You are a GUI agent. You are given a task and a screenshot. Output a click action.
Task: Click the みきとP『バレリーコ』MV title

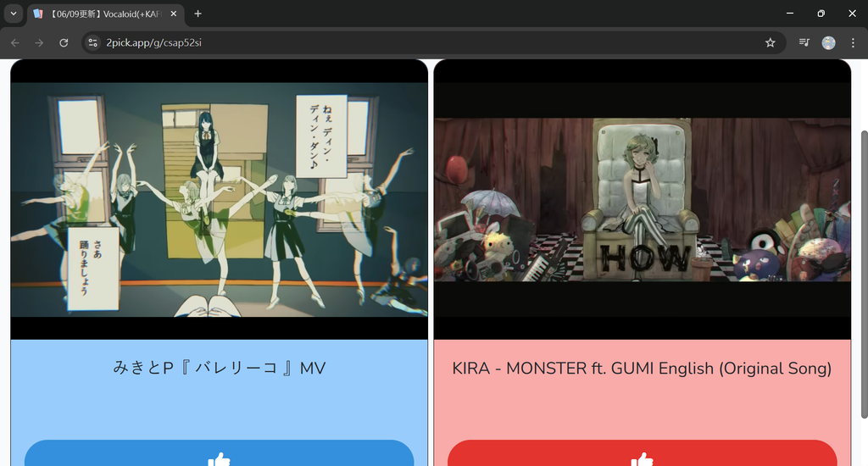tap(220, 368)
